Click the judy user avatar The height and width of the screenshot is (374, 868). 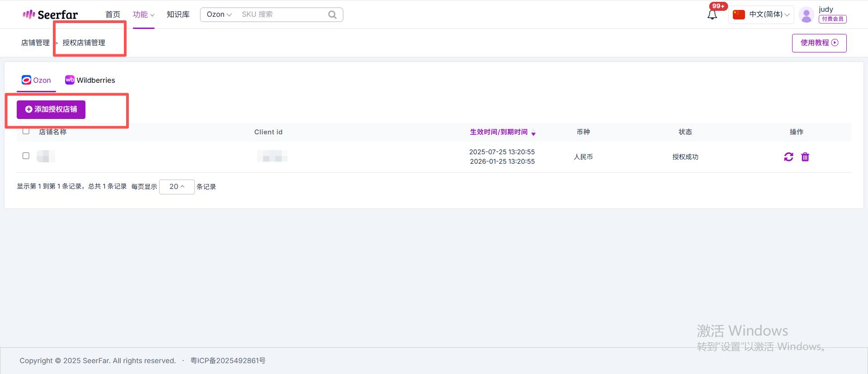806,15
